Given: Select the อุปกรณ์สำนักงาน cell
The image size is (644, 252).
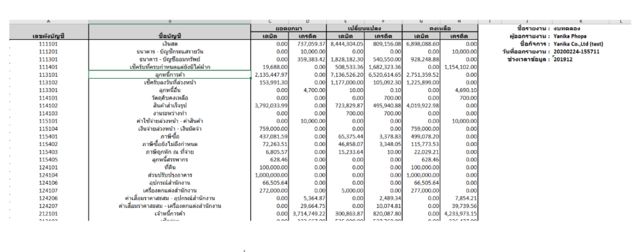Looking at the screenshot, I should (x=170, y=183).
